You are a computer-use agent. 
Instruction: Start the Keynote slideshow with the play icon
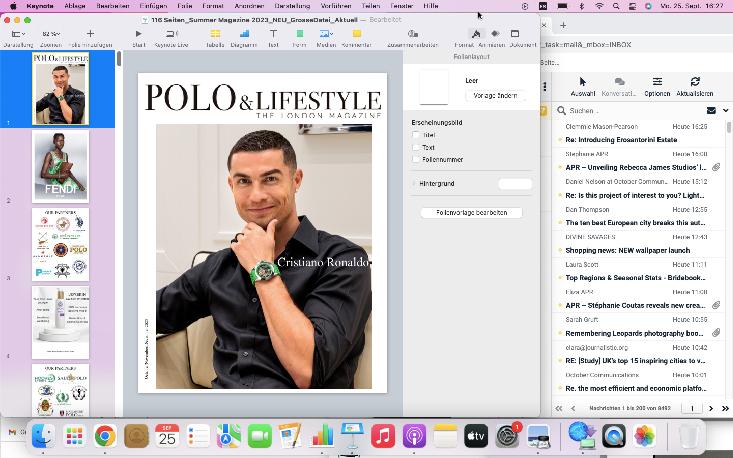138,34
